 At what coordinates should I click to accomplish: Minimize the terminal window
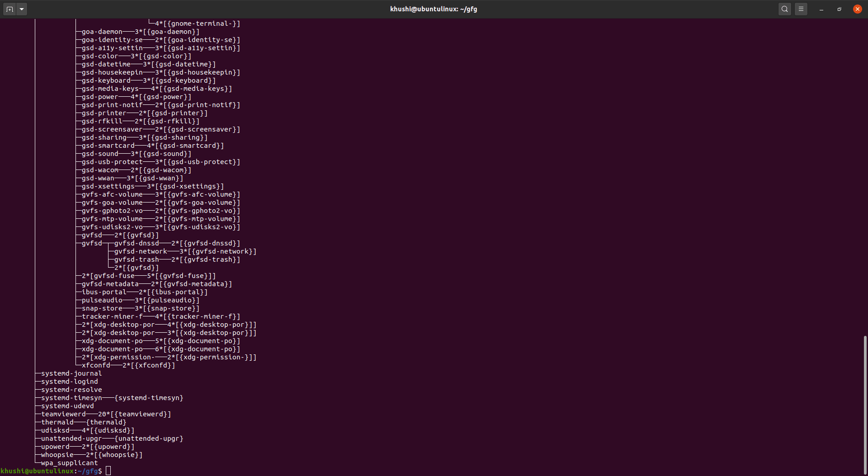821,9
